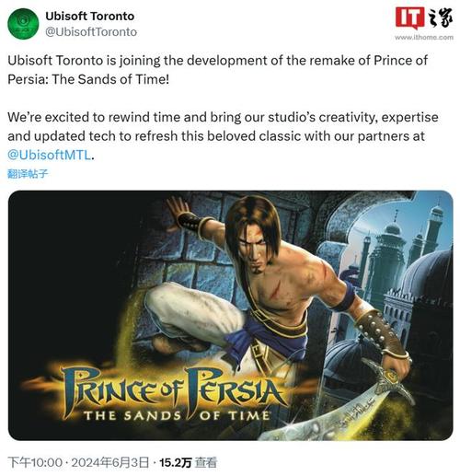The height and width of the screenshot is (476, 460).
Task: Click the prince's face in the artwork
Action: (x=256, y=249)
